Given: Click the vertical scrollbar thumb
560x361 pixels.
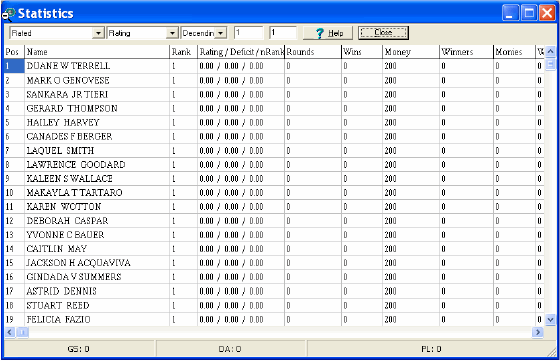Looking at the screenshot, I should [550, 64].
